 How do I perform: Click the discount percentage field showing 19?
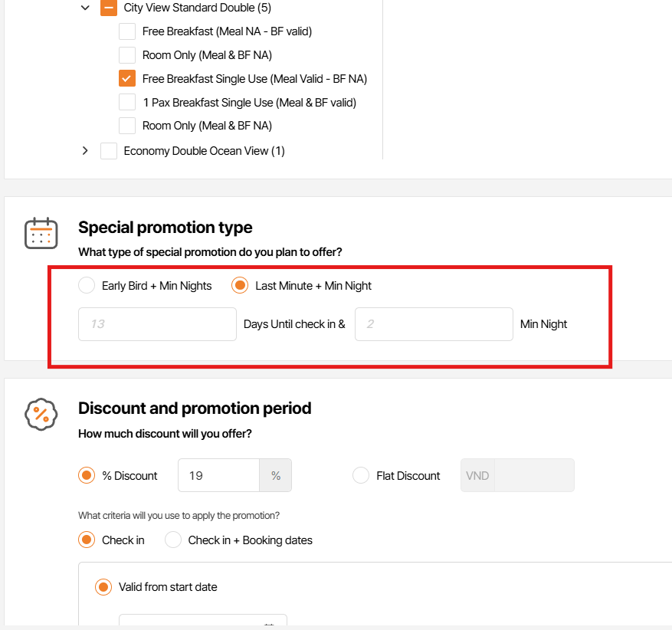pyautogui.click(x=219, y=476)
